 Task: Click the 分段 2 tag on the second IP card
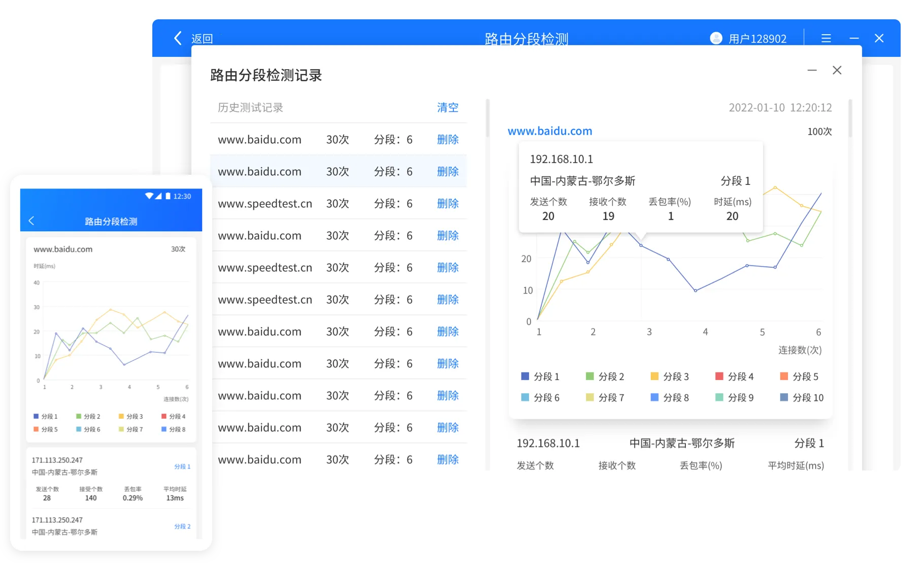point(182,527)
